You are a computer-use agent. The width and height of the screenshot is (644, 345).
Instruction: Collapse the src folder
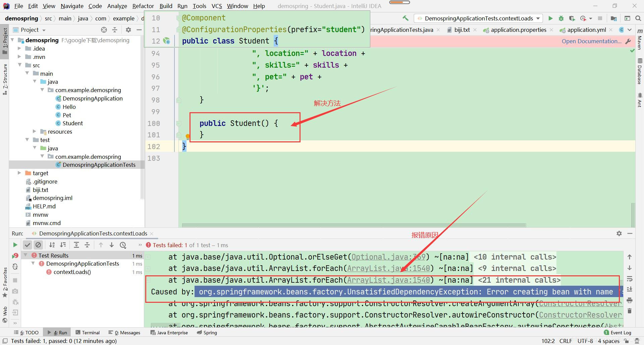[x=19, y=65]
